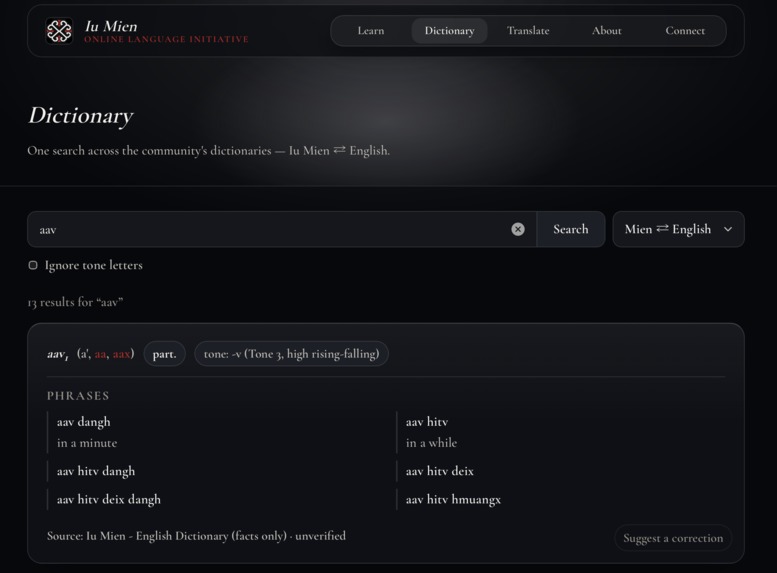Select the phrase aav dangh

[x=83, y=422]
